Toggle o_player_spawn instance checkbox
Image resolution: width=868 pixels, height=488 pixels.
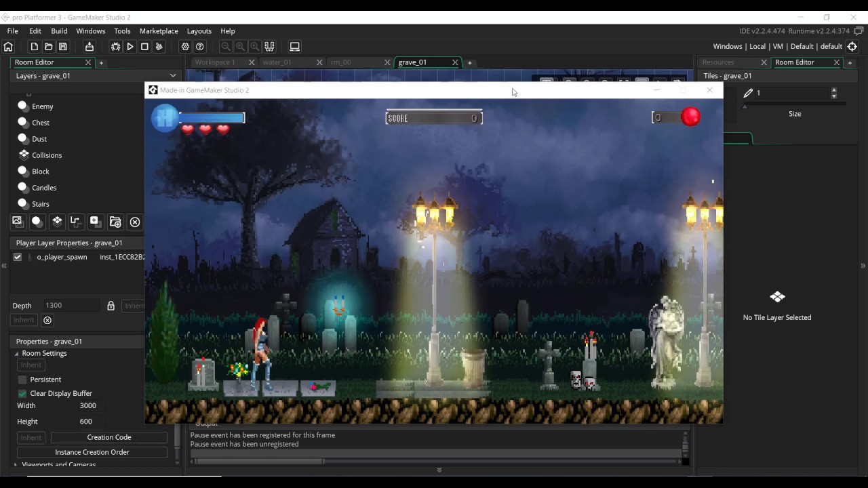tap(18, 257)
